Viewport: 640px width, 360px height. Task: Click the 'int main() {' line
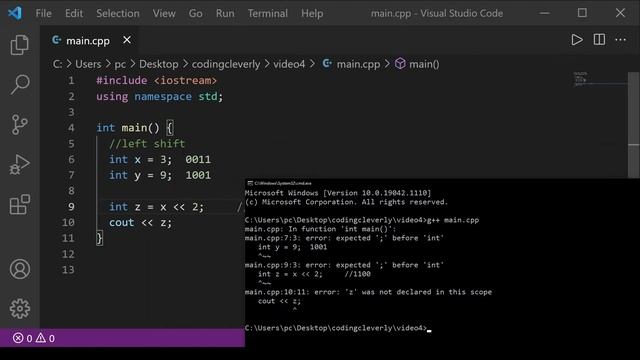click(x=135, y=128)
